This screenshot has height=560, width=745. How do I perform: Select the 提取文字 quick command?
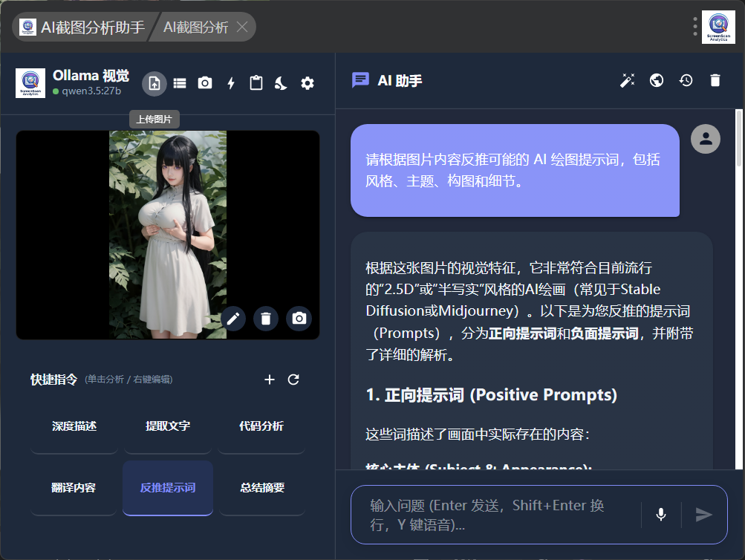coord(168,426)
